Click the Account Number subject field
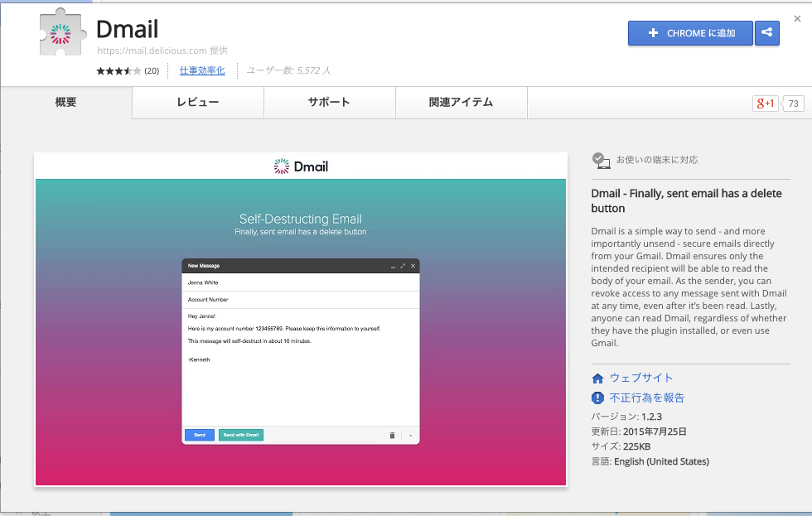The image size is (812, 516). (x=300, y=300)
